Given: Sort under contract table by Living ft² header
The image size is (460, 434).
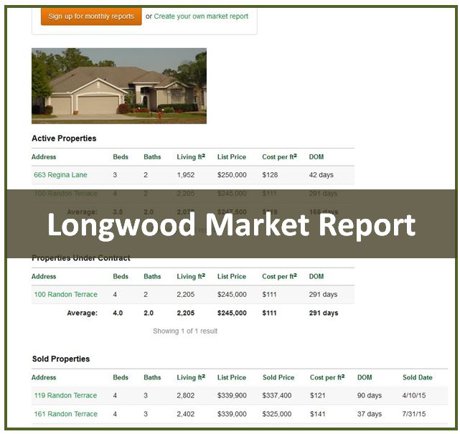Looking at the screenshot, I should [x=191, y=276].
